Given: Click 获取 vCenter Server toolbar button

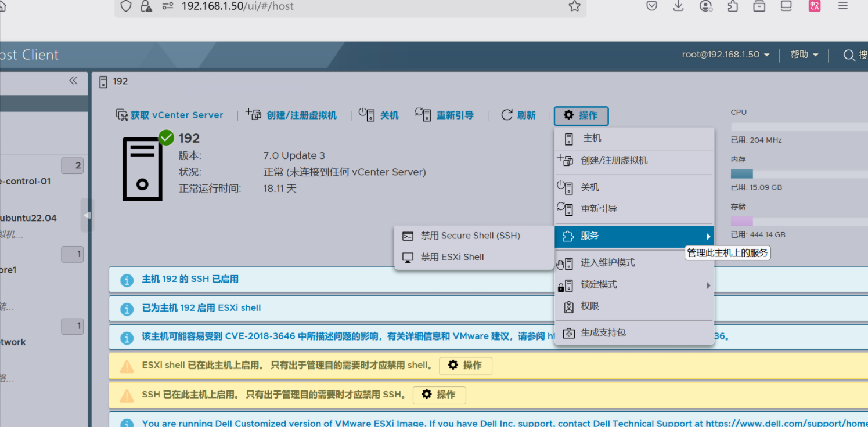Looking at the screenshot, I should point(170,115).
